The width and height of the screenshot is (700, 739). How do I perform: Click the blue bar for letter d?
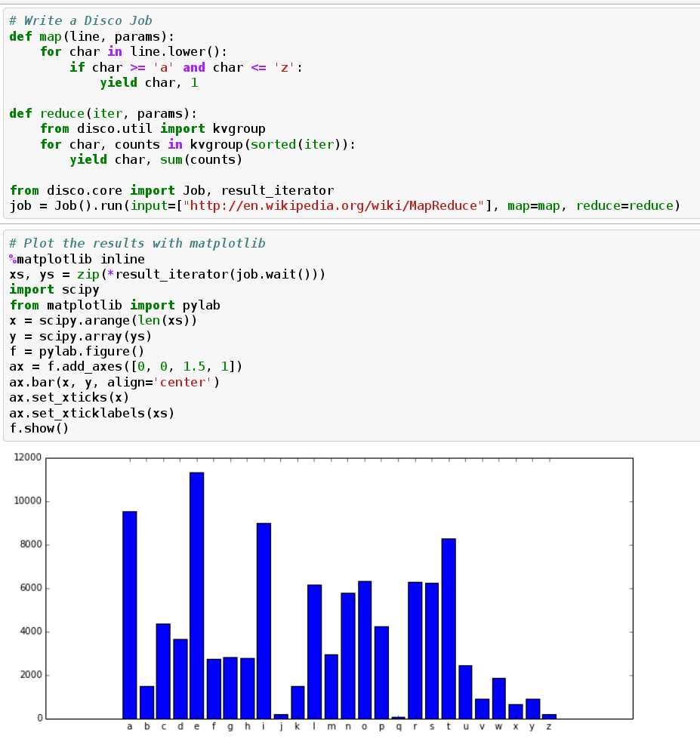coord(180,679)
